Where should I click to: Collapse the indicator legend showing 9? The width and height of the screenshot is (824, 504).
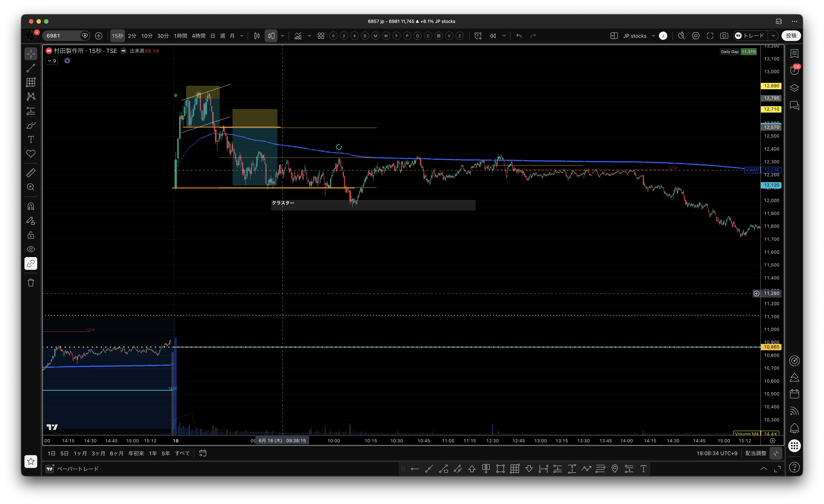pyautogui.click(x=52, y=61)
